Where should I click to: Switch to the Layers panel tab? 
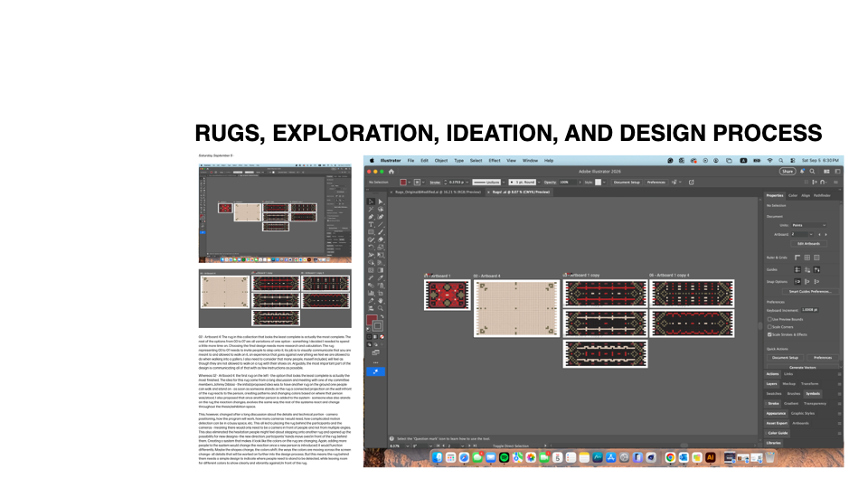tap(771, 383)
